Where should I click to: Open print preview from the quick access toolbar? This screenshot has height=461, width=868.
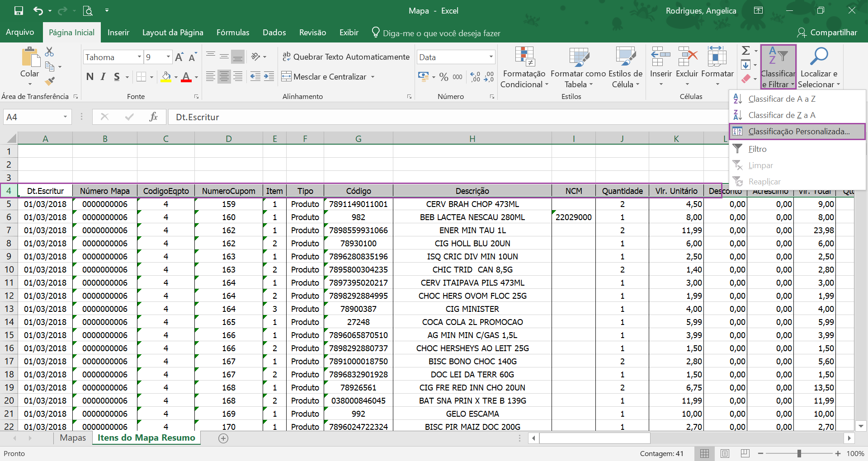pyautogui.click(x=88, y=10)
